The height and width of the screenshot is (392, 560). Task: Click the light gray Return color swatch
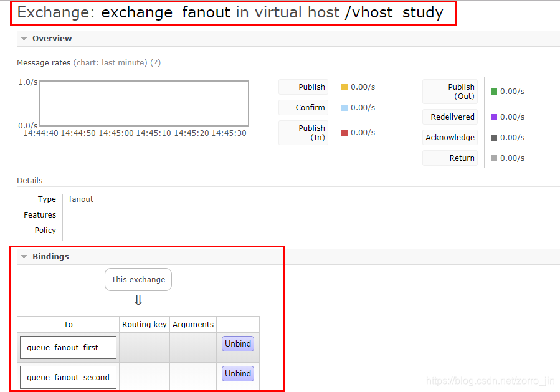click(494, 158)
